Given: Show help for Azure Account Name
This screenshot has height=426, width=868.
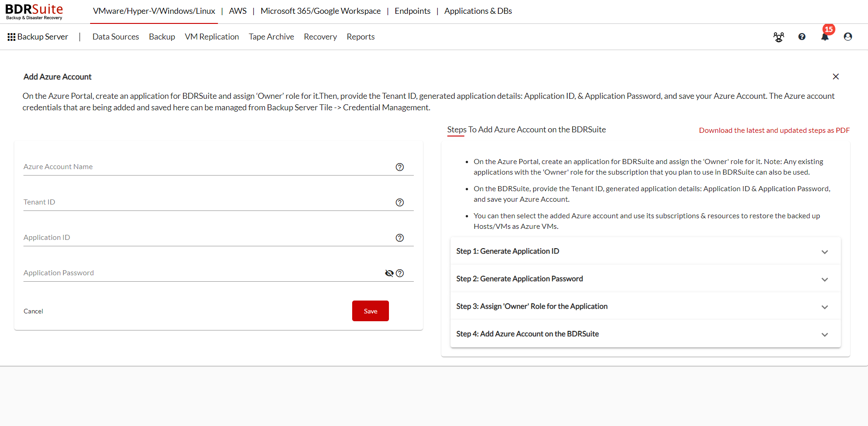Looking at the screenshot, I should click(x=400, y=167).
